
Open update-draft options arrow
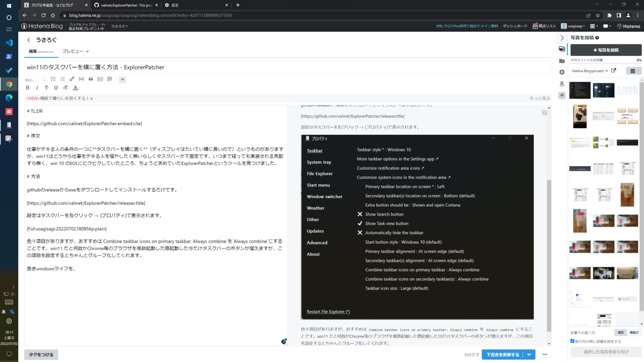coord(530,354)
